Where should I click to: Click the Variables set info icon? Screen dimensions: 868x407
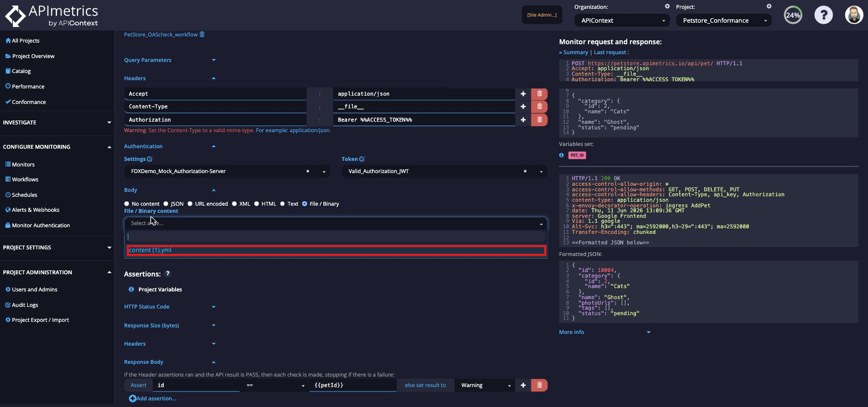coord(561,155)
